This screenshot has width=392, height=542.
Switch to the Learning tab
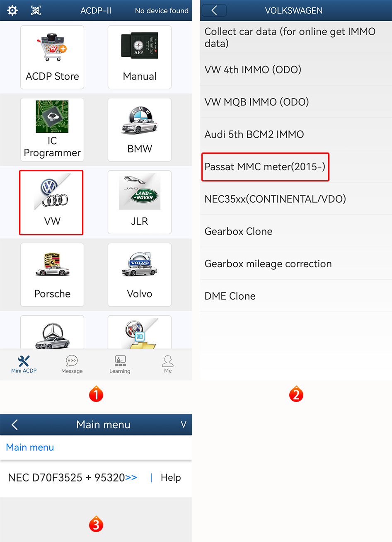pos(120,365)
